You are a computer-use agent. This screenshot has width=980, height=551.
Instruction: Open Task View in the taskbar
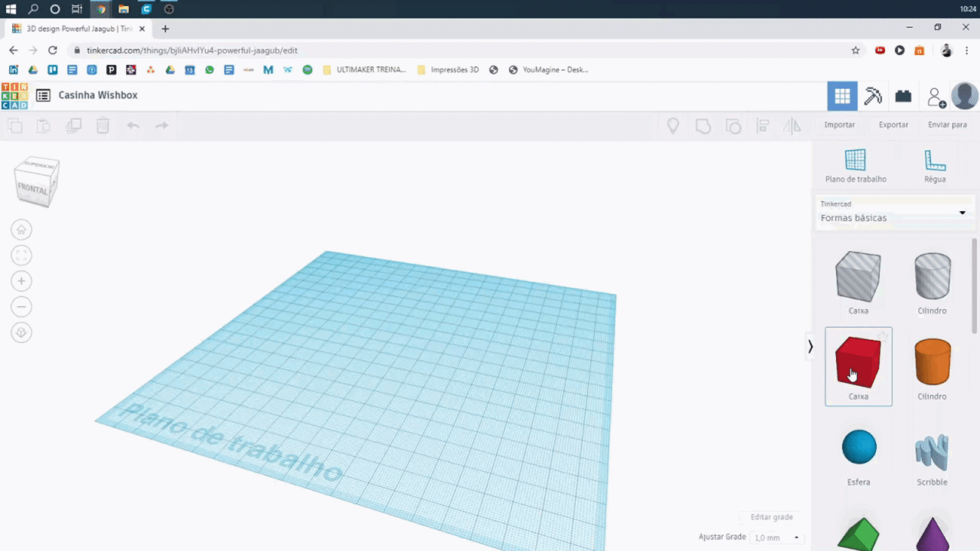tap(77, 9)
